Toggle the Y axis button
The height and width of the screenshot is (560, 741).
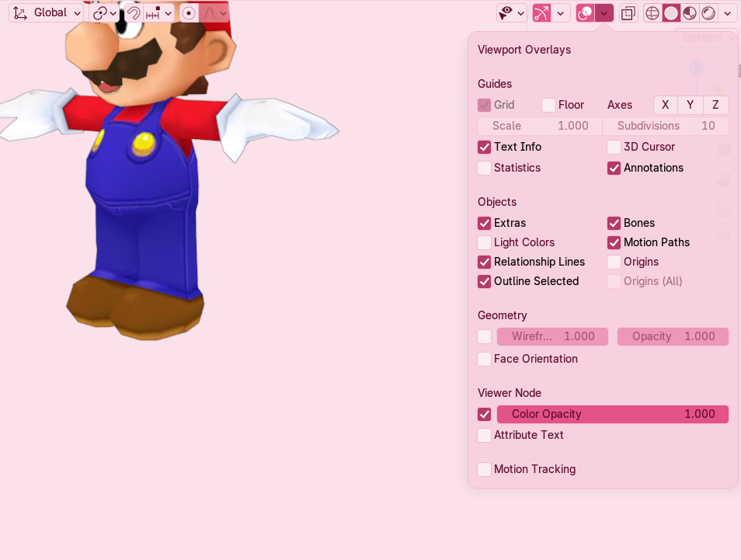click(691, 105)
